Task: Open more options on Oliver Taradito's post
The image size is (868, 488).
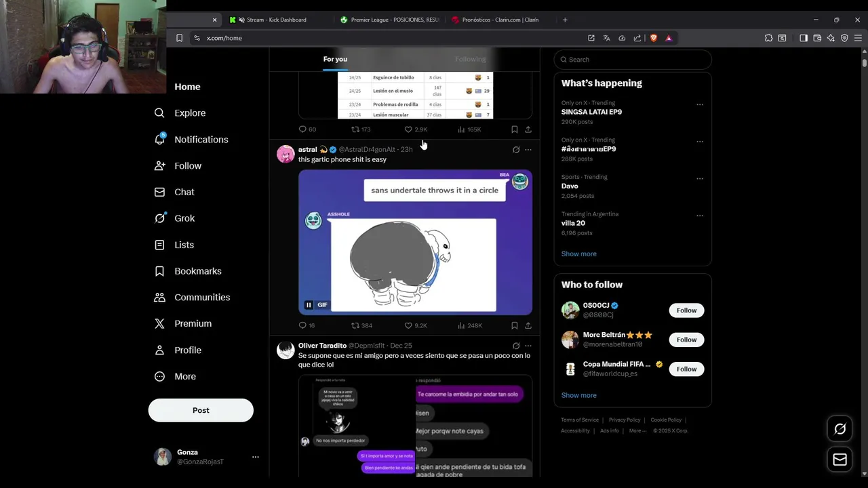Action: [528, 346]
